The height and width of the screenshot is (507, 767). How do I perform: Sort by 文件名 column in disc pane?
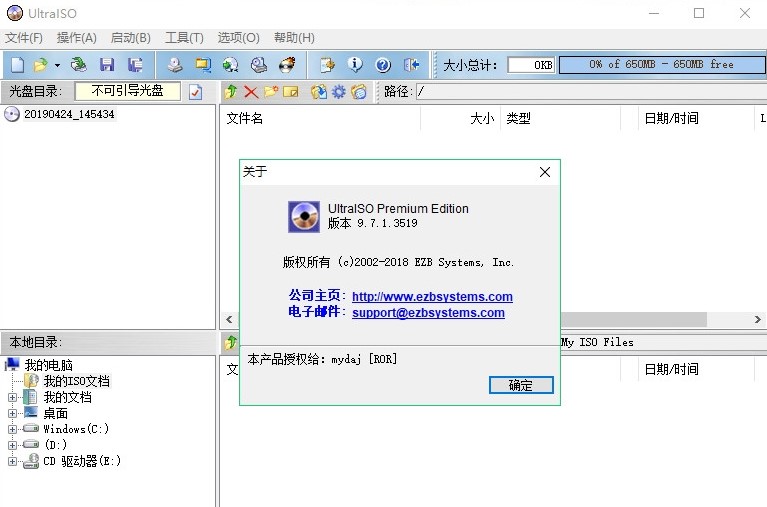[321, 118]
